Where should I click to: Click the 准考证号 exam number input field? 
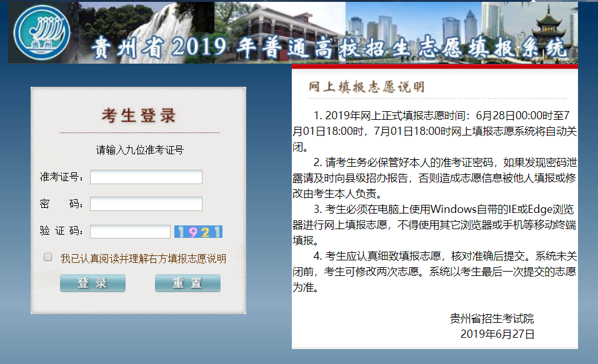(x=146, y=177)
